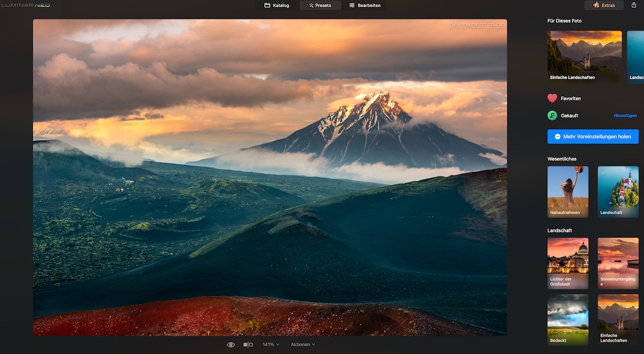Open the Extras button
The height and width of the screenshot is (354, 644).
click(603, 5)
